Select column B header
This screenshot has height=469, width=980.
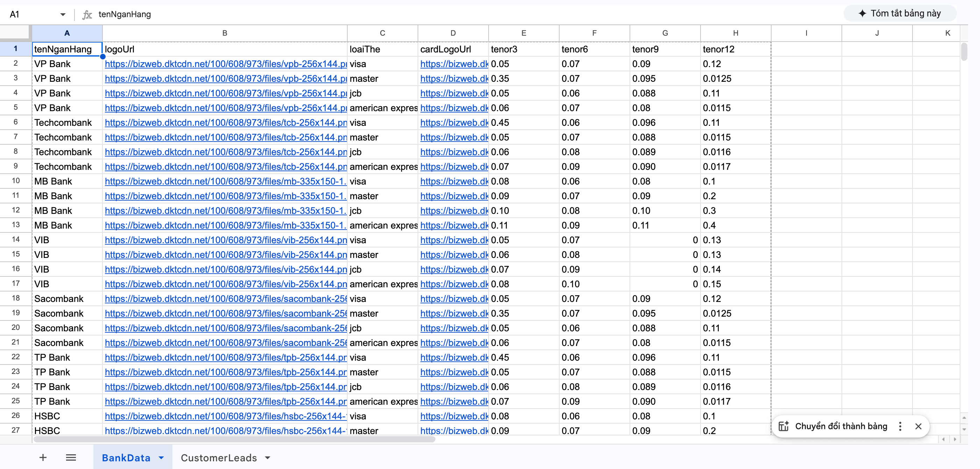tap(225, 33)
